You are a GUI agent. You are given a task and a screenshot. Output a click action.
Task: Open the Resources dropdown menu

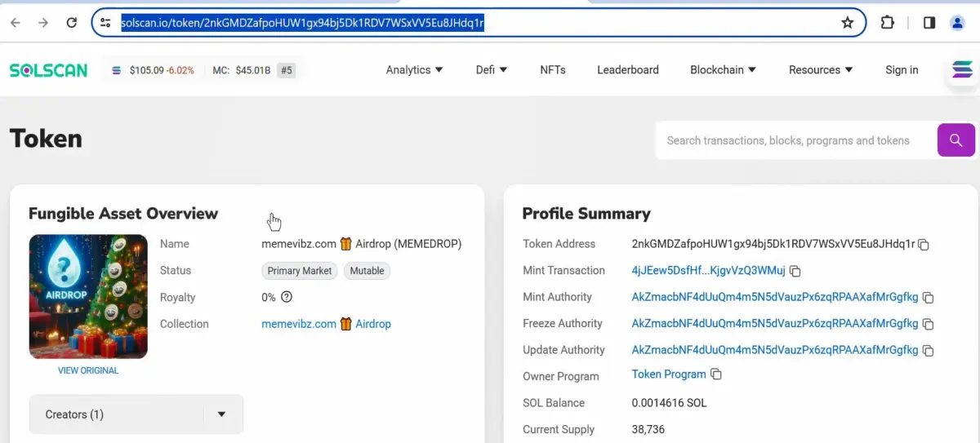pos(821,70)
